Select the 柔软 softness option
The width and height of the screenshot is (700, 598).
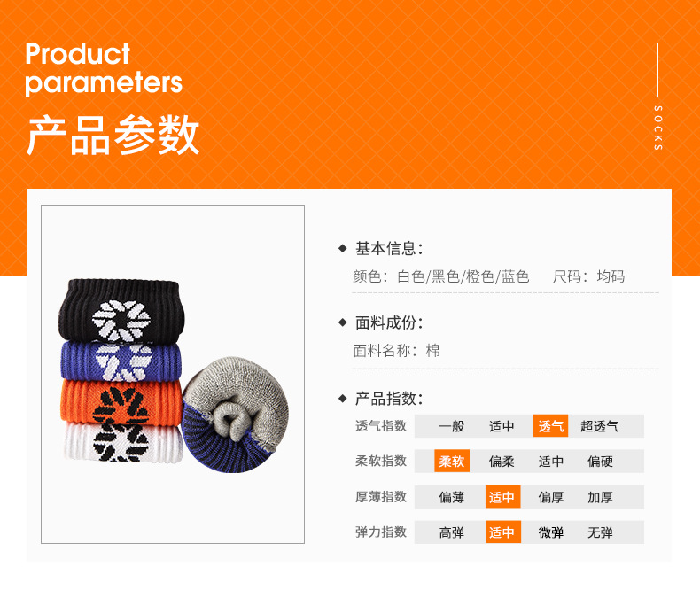(x=452, y=461)
